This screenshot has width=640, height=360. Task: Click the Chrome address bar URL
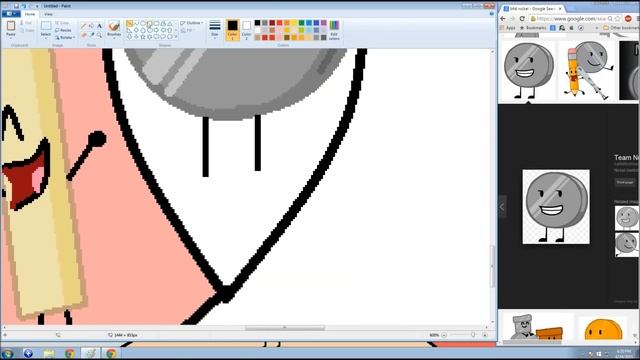pyautogui.click(x=571, y=19)
